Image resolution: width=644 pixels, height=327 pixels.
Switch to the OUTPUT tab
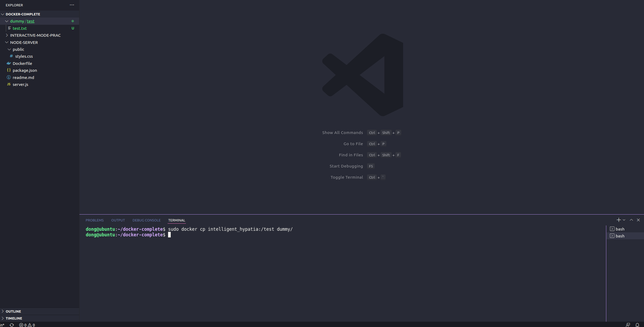[118, 220]
